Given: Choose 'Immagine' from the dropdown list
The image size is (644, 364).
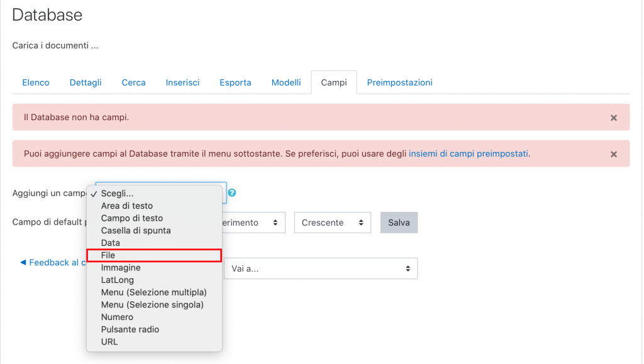Looking at the screenshot, I should pyautogui.click(x=155, y=268).
